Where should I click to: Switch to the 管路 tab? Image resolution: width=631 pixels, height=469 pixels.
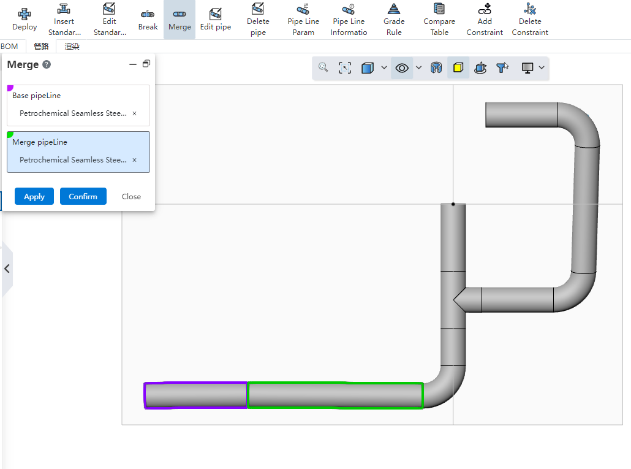click(41, 46)
